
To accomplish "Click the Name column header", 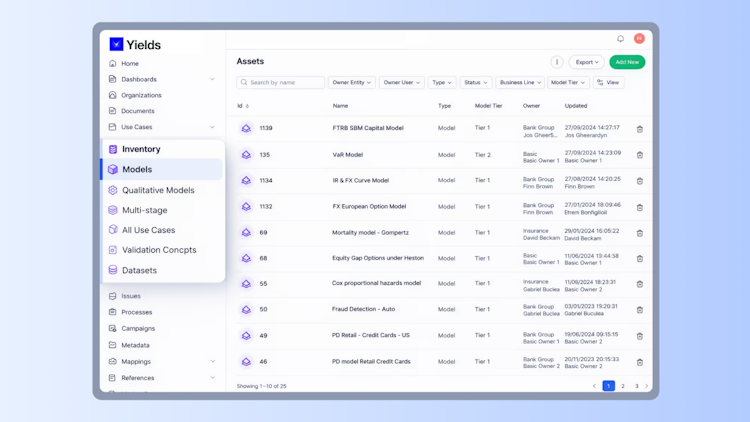I will 340,106.
